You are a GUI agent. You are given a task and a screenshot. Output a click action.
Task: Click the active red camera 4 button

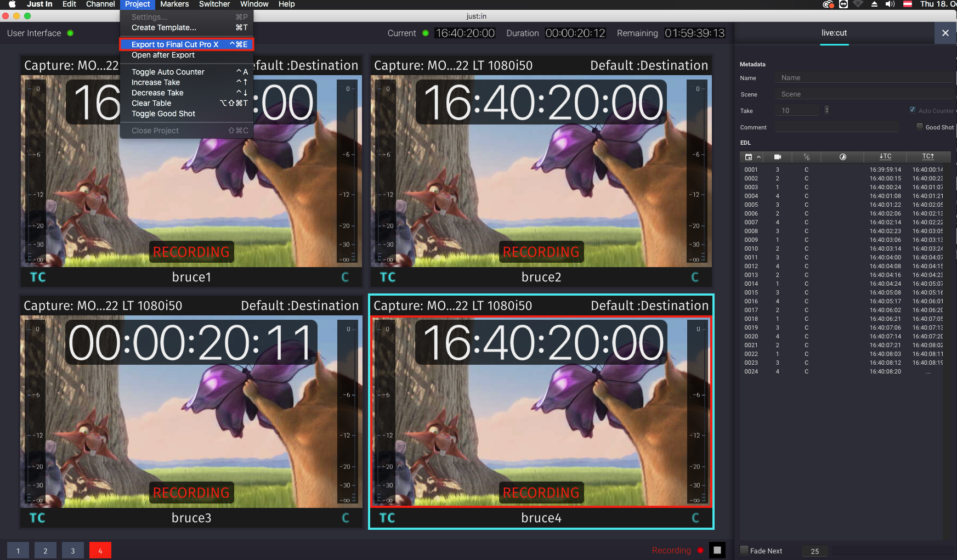pos(100,551)
